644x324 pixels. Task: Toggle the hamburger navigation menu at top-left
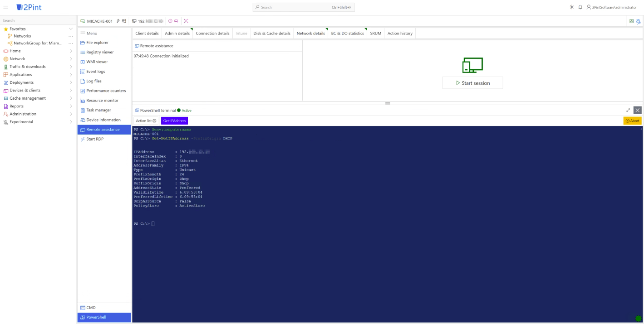point(6,7)
